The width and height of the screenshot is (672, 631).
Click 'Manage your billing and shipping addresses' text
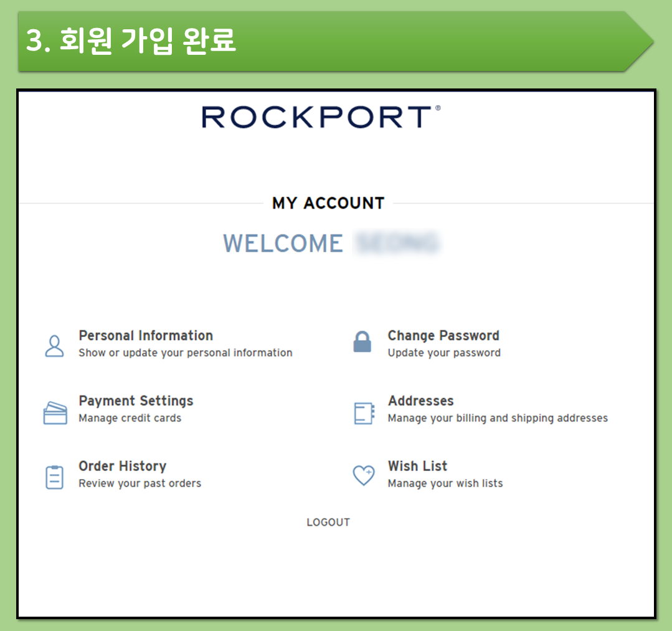[498, 418]
